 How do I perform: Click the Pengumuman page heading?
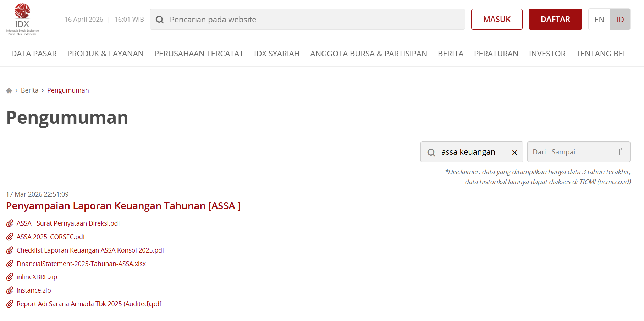(67, 118)
